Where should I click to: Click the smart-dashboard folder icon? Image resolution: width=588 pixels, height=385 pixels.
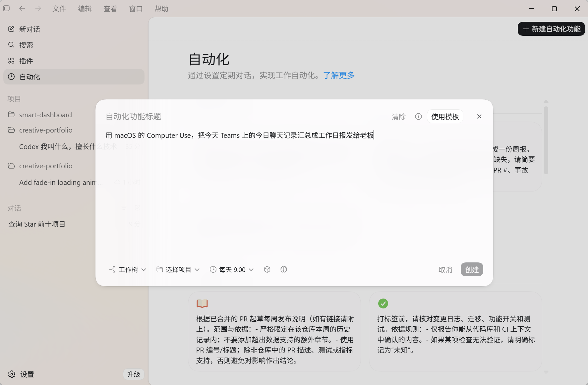tap(11, 114)
